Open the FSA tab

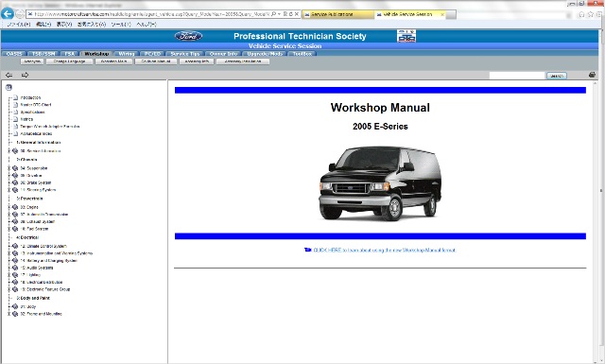click(x=70, y=54)
